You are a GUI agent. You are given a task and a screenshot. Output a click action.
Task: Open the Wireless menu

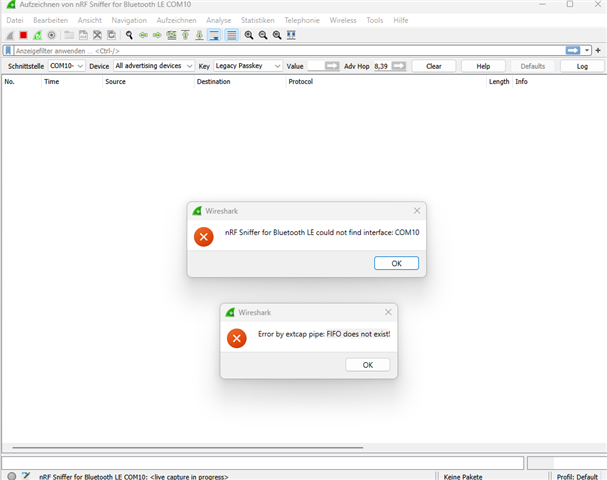(343, 20)
